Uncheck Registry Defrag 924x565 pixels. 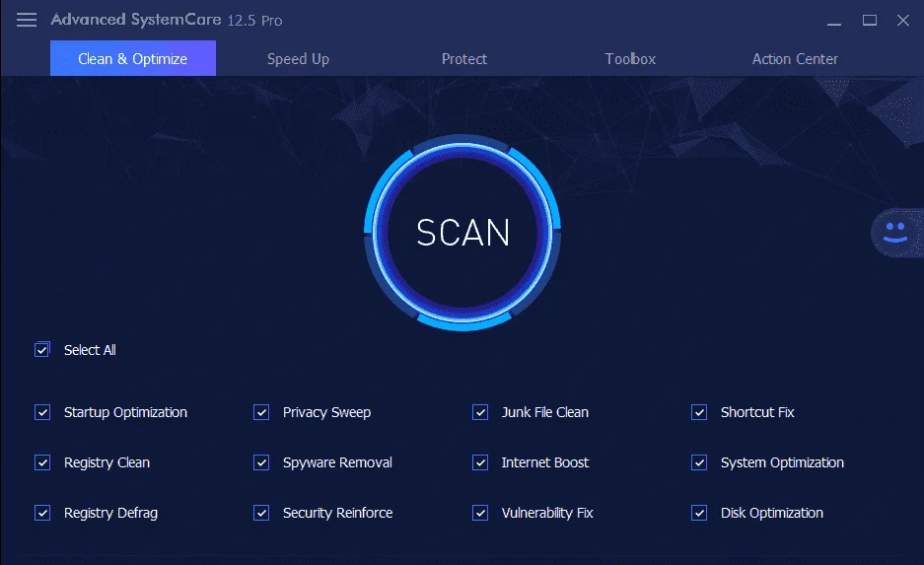pyautogui.click(x=42, y=513)
